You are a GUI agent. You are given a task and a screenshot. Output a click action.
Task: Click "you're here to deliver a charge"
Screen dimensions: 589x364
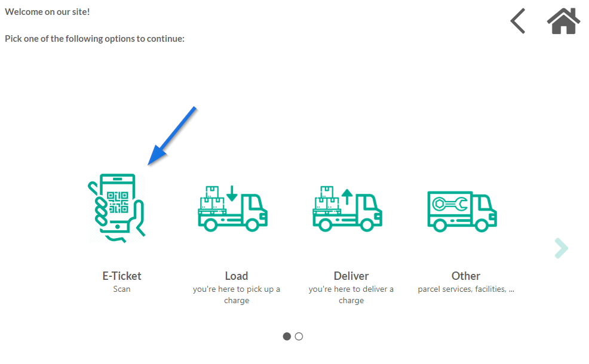click(351, 295)
